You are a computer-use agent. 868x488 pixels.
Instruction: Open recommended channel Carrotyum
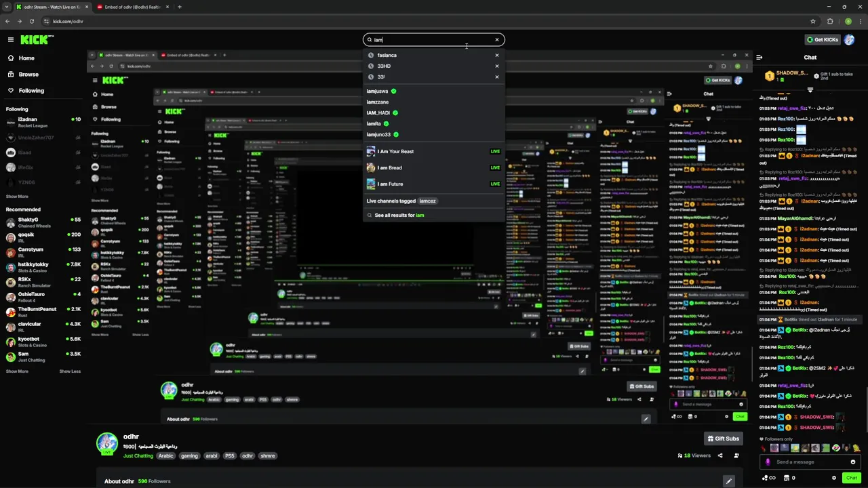click(43, 252)
